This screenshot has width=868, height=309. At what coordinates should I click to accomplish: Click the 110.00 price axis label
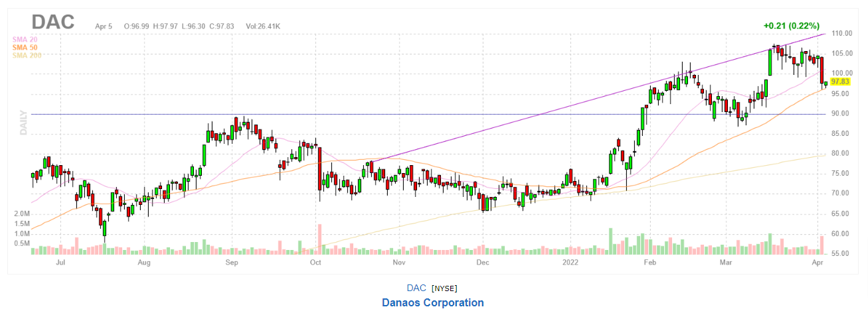[842, 33]
